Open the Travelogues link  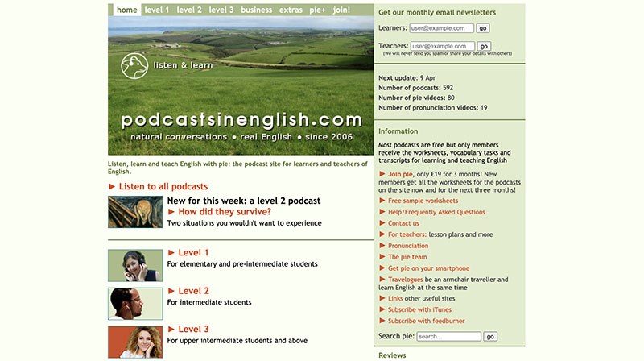click(x=406, y=279)
